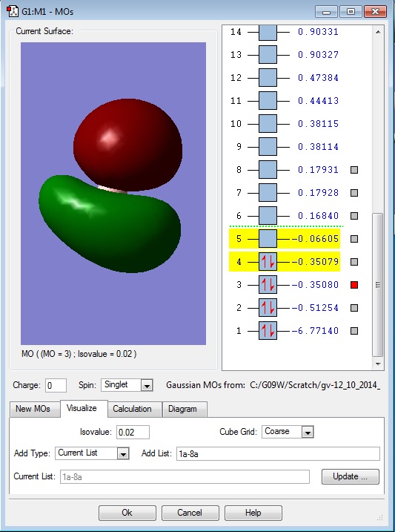This screenshot has height=532, width=395.
Task: Select the orbital box for MO 12
Action: click(268, 78)
